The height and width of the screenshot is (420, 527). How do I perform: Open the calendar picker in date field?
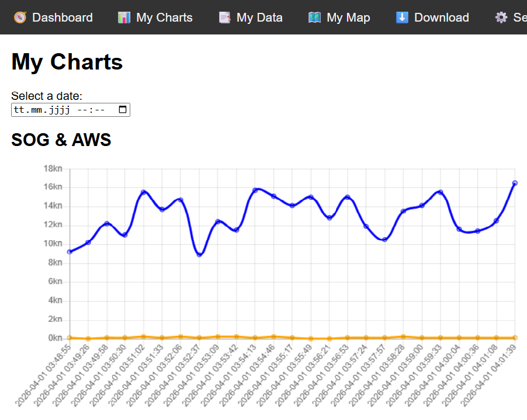(123, 110)
